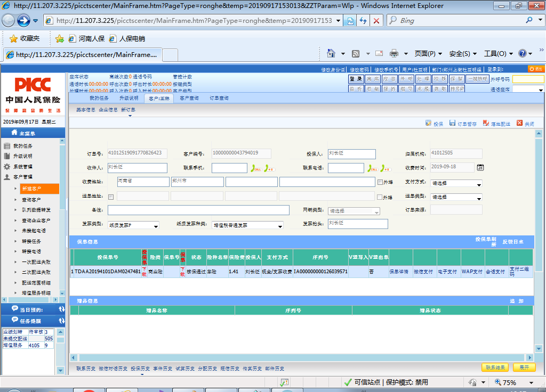
Task: Click the IE home icon in command bar
Action: [331, 53]
